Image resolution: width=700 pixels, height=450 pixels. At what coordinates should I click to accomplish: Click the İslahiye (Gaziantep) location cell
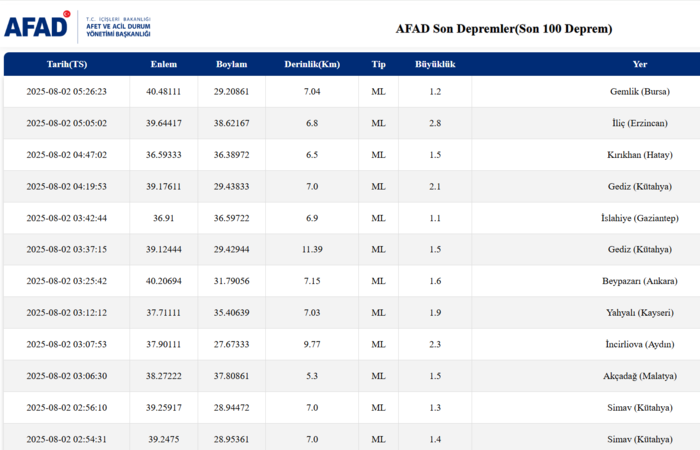pyautogui.click(x=640, y=218)
